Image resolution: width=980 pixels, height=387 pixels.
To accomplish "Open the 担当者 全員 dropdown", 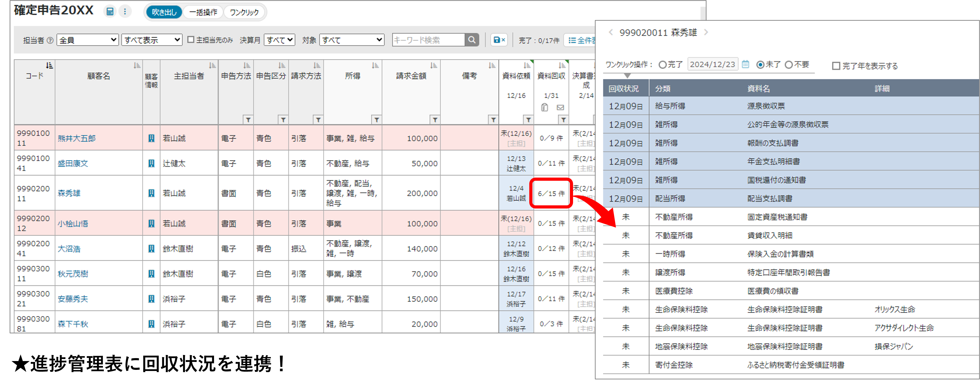I will coord(88,40).
